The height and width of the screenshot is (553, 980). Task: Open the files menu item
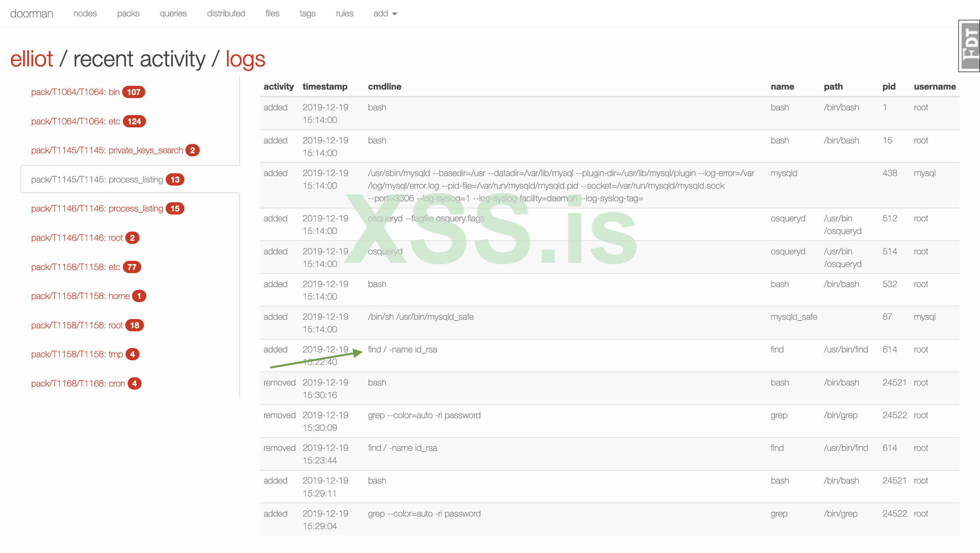click(272, 14)
